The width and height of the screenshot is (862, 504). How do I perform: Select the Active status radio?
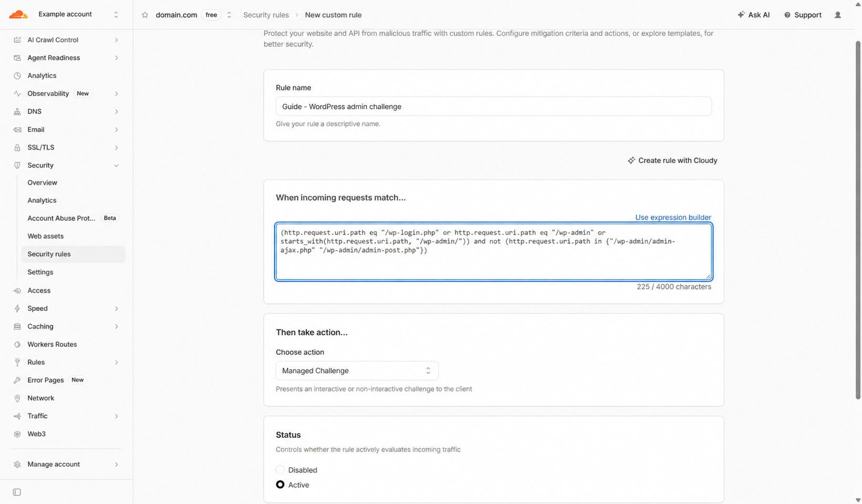[280, 485]
